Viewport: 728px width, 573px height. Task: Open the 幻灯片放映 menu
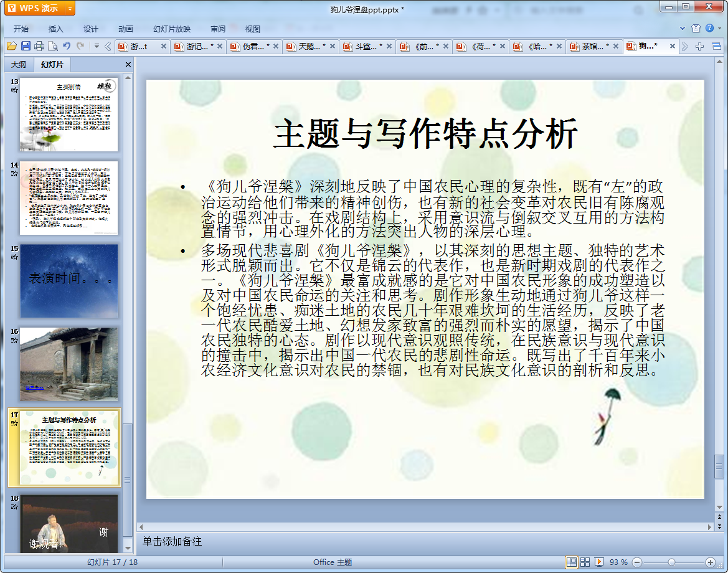pos(172,29)
